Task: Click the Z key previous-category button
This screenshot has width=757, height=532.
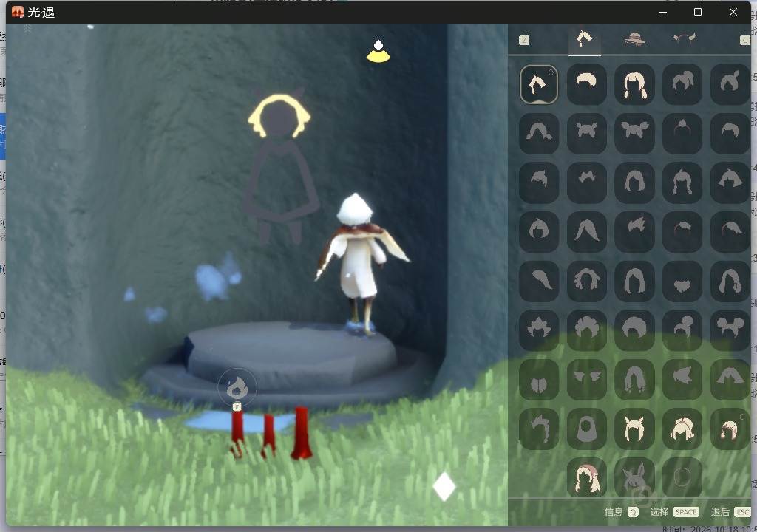Action: (524, 40)
